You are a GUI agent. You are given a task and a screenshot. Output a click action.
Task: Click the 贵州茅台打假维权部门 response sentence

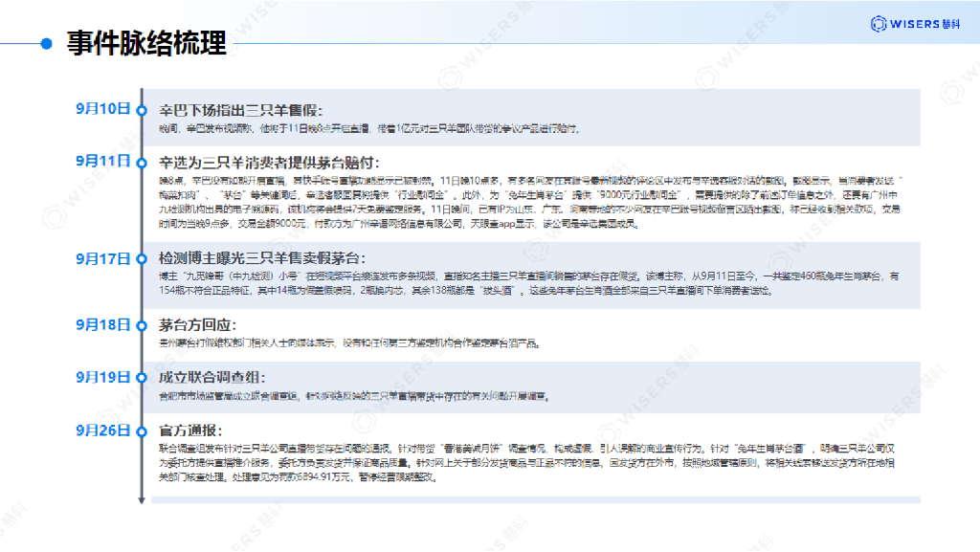[350, 343]
